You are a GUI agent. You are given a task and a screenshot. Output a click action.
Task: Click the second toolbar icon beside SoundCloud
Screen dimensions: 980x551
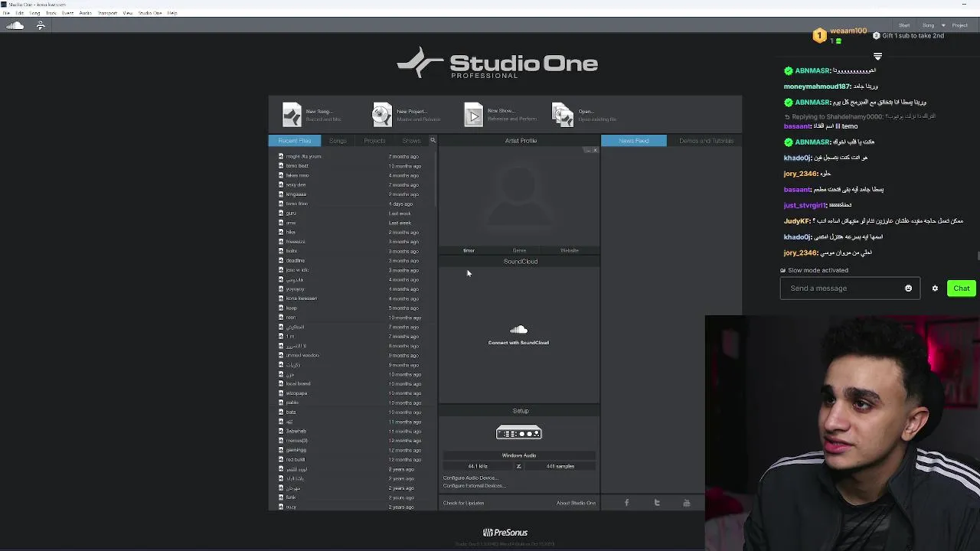tap(41, 25)
